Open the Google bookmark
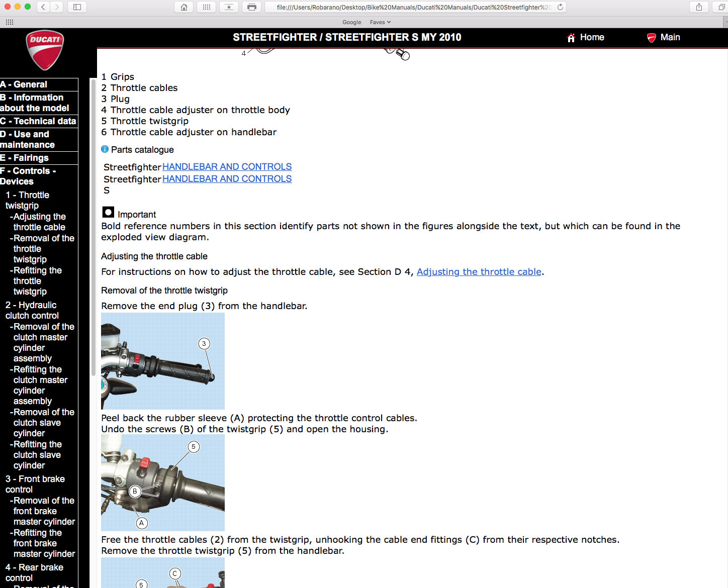Viewport: 728px width, 588px height. point(352,22)
